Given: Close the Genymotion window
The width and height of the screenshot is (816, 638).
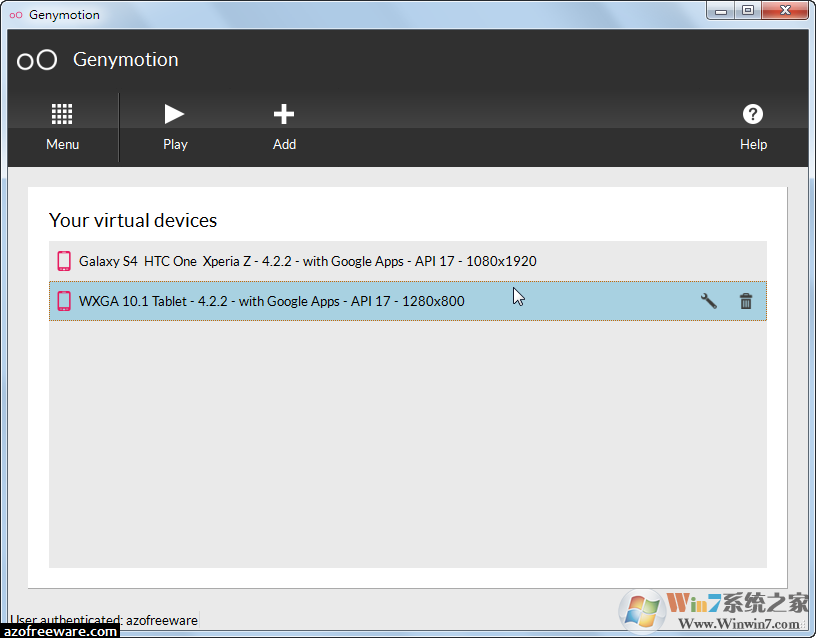Looking at the screenshot, I should (x=785, y=10).
